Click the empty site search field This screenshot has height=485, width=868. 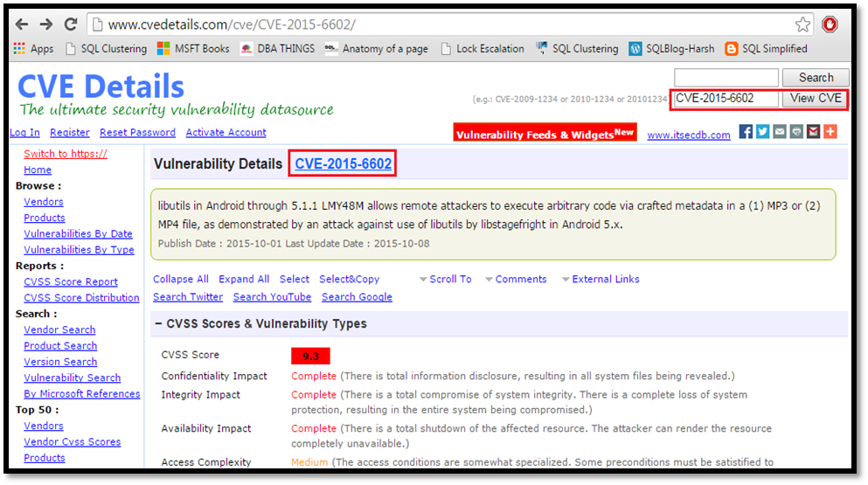726,78
